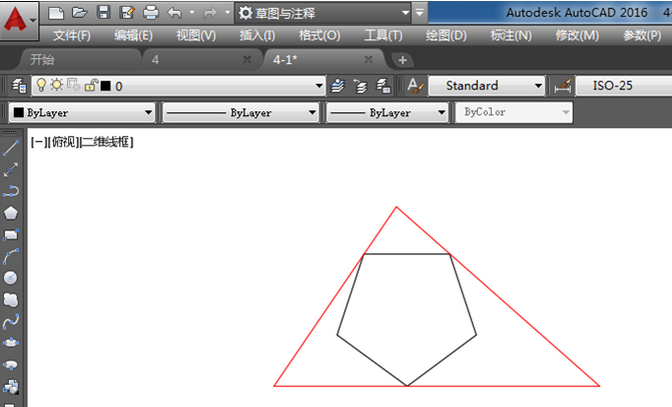This screenshot has width=672, height=407.
Task: Select the Ellipse tool
Action: click(11, 343)
